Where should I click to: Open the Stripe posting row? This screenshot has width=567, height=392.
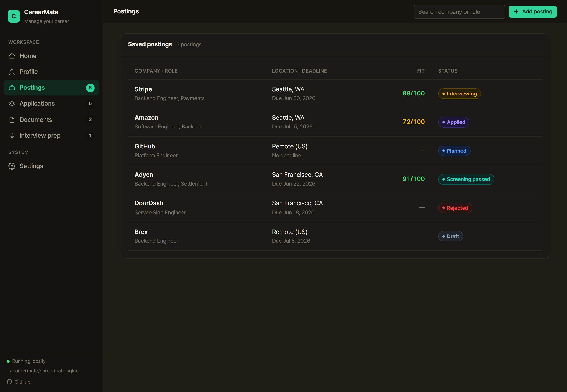tap(335, 94)
